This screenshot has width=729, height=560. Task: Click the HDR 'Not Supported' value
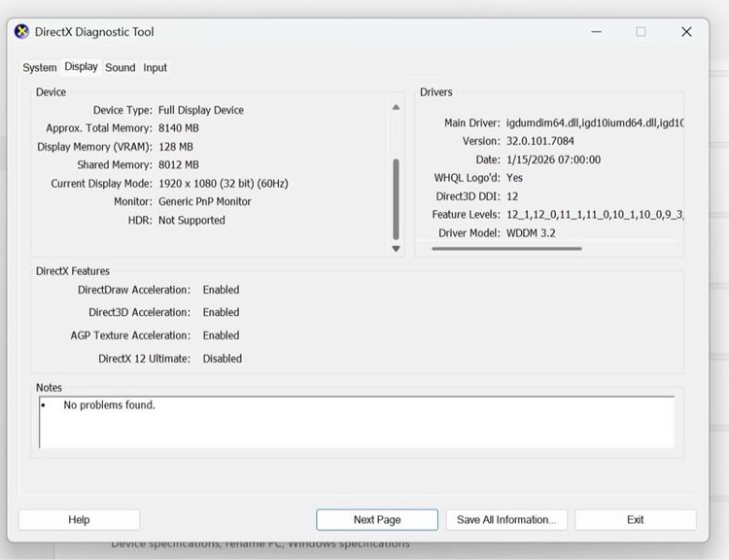pos(191,221)
